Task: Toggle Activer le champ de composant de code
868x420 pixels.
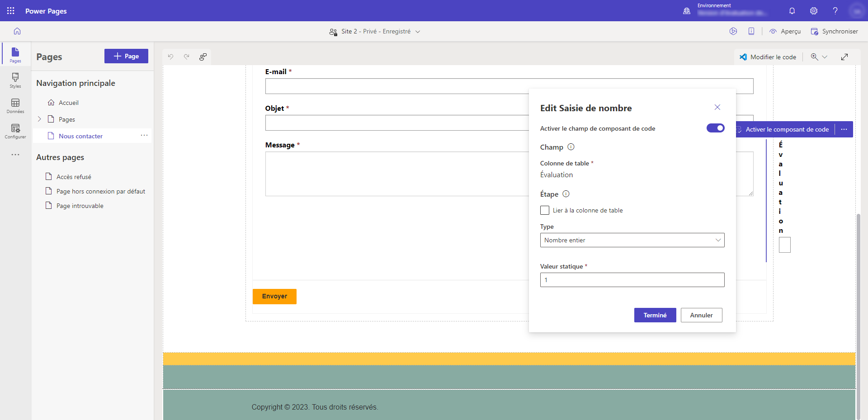Action: (716, 128)
